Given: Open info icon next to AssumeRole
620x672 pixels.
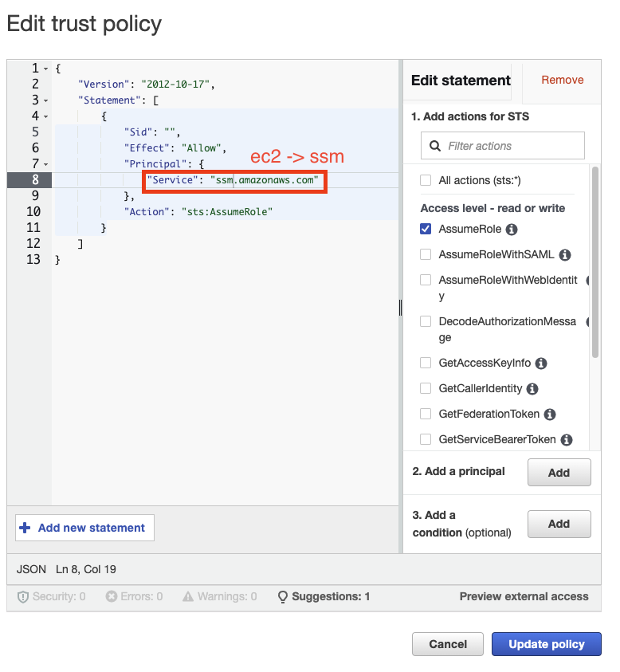Looking at the screenshot, I should click(x=511, y=230).
